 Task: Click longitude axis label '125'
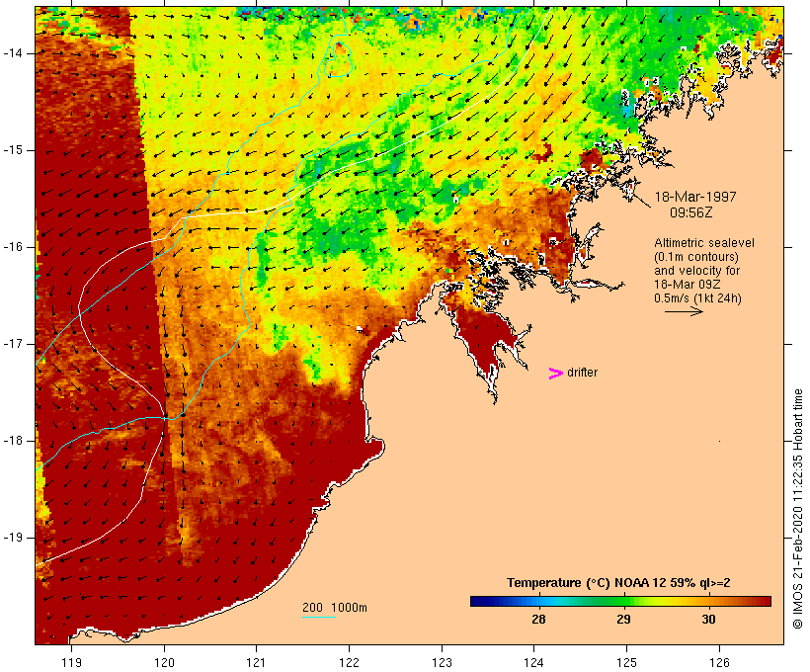click(626, 662)
